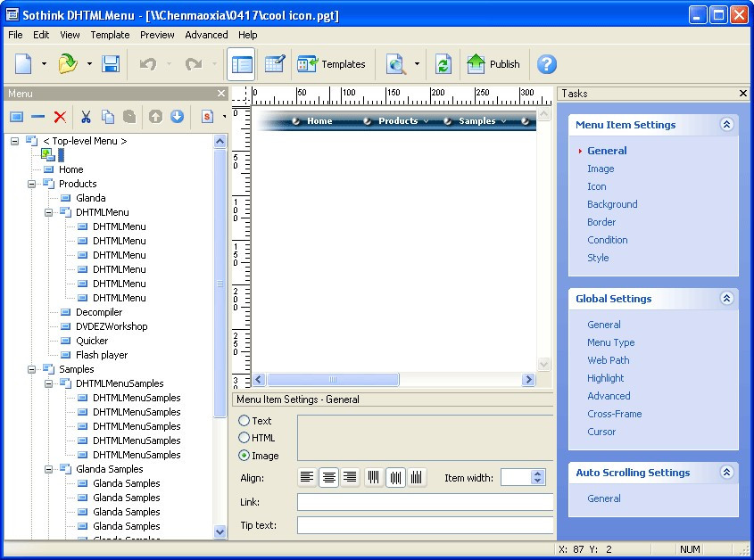Click the move item down arrow icon

[x=177, y=117]
